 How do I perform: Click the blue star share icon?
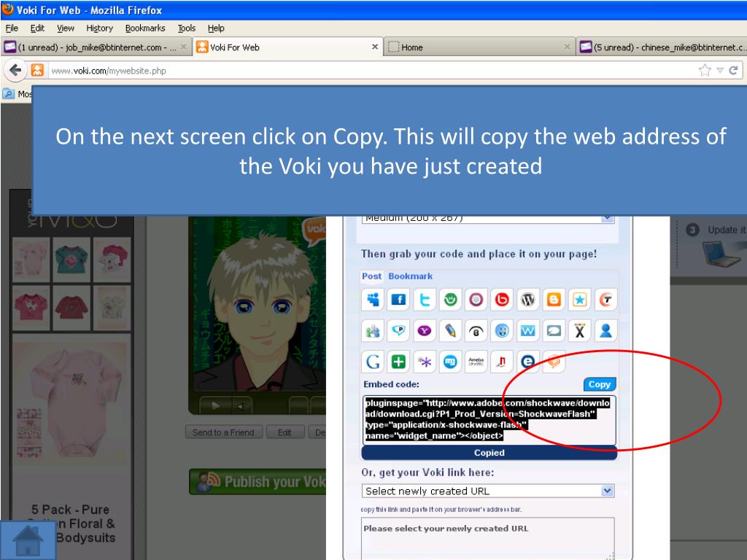coord(579,300)
